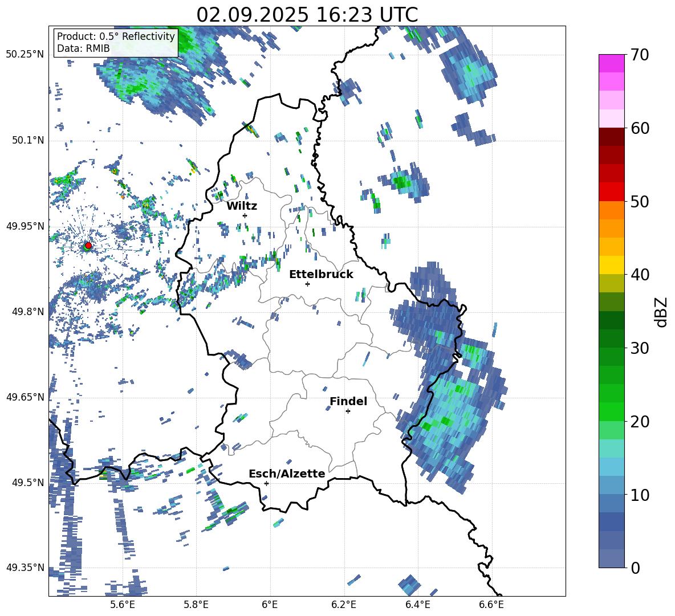
Task: Click the 49.5°N latitude label
Action: [29, 483]
